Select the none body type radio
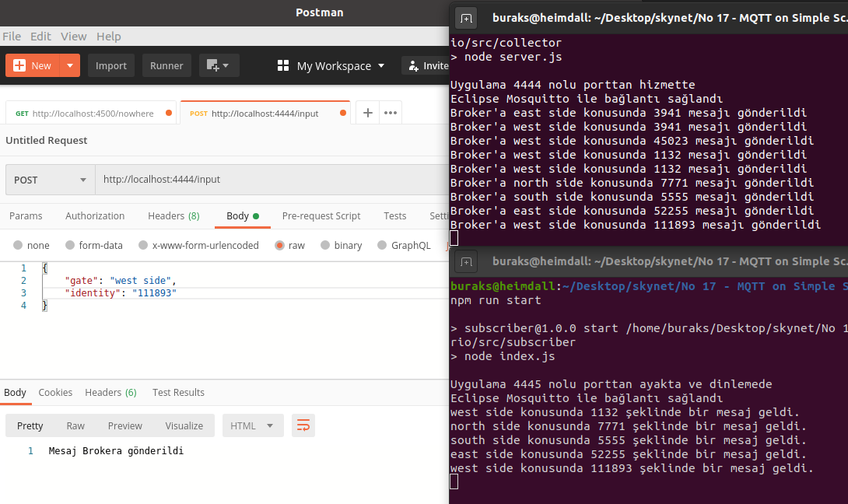Viewport: 848px width, 504px height. tap(18, 245)
